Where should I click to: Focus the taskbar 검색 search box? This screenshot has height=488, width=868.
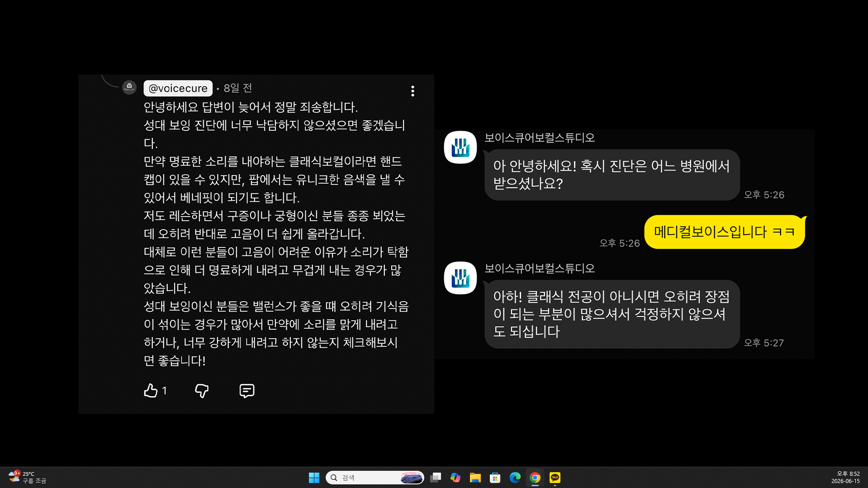click(375, 478)
